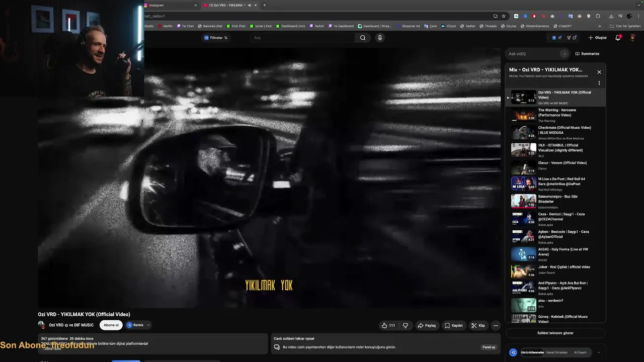The height and width of the screenshot is (362, 644).
Task: Play Joker - Kral Çıplak item
Action: (x=555, y=271)
